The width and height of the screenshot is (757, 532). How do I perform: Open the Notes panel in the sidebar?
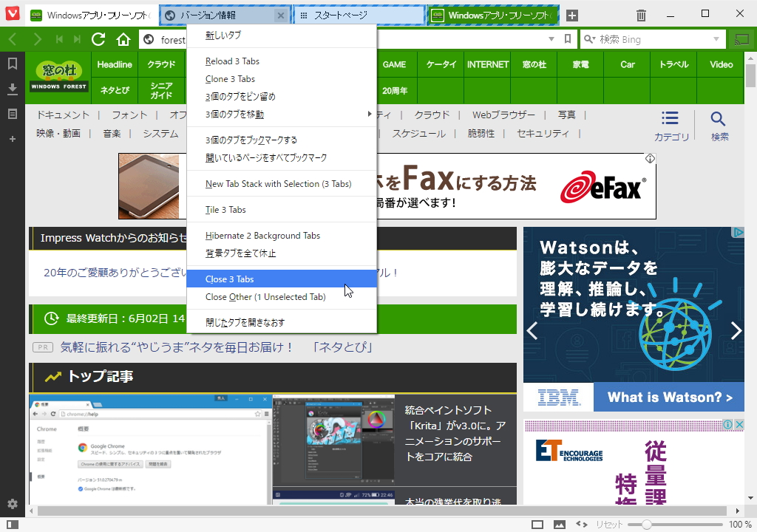point(11,114)
